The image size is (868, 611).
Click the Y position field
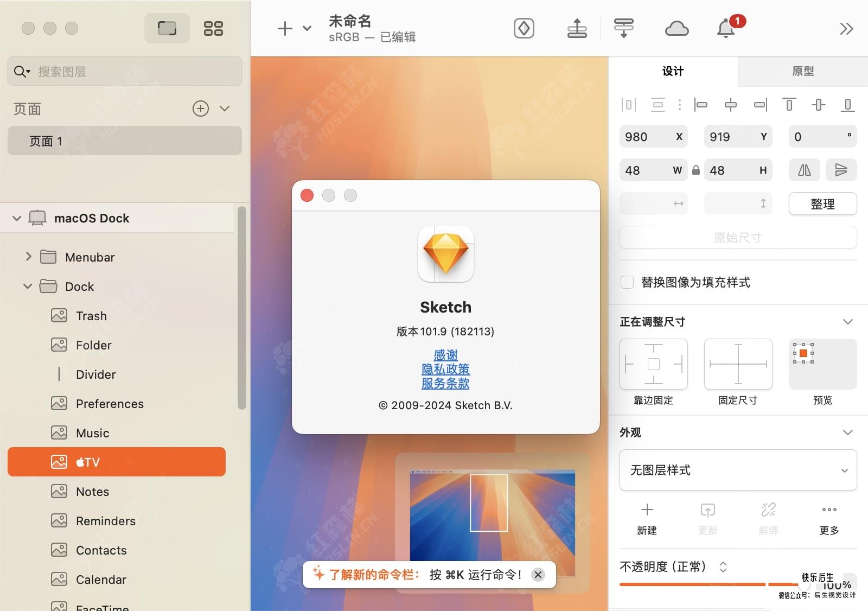click(x=738, y=137)
